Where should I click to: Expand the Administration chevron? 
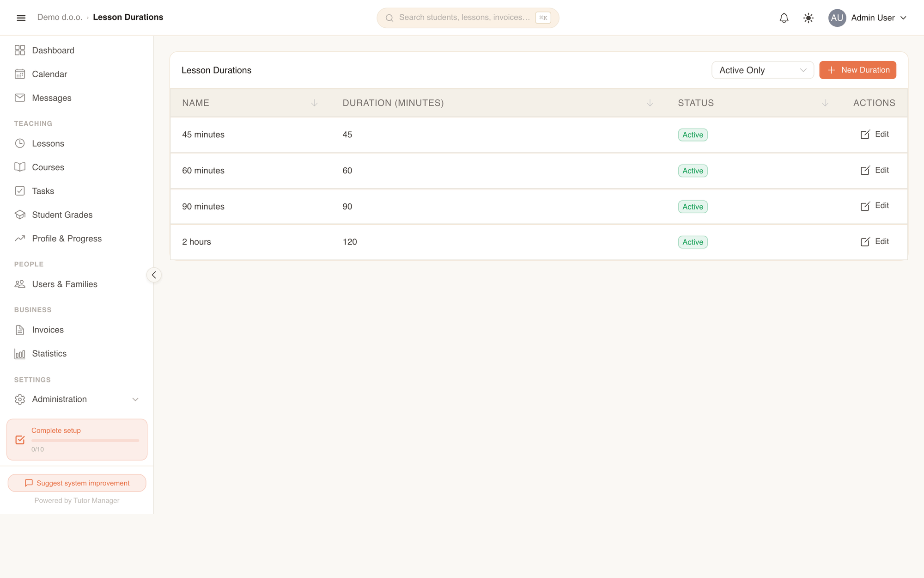pyautogui.click(x=135, y=399)
